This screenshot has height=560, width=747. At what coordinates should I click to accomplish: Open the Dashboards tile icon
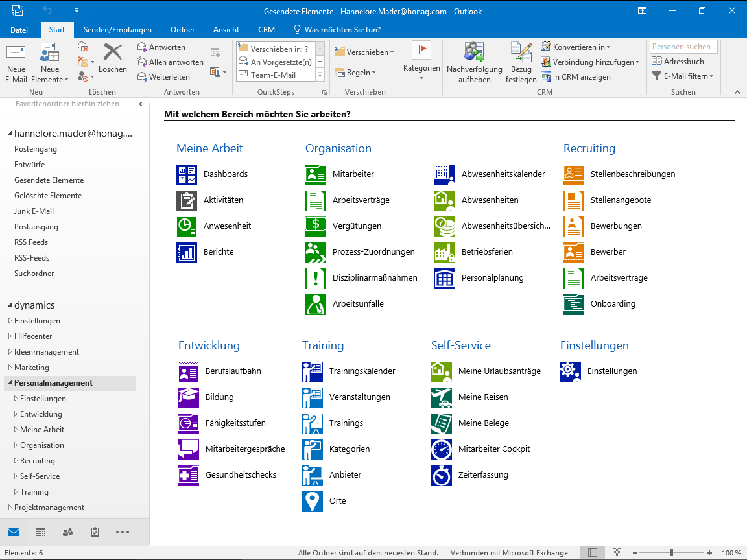click(187, 174)
